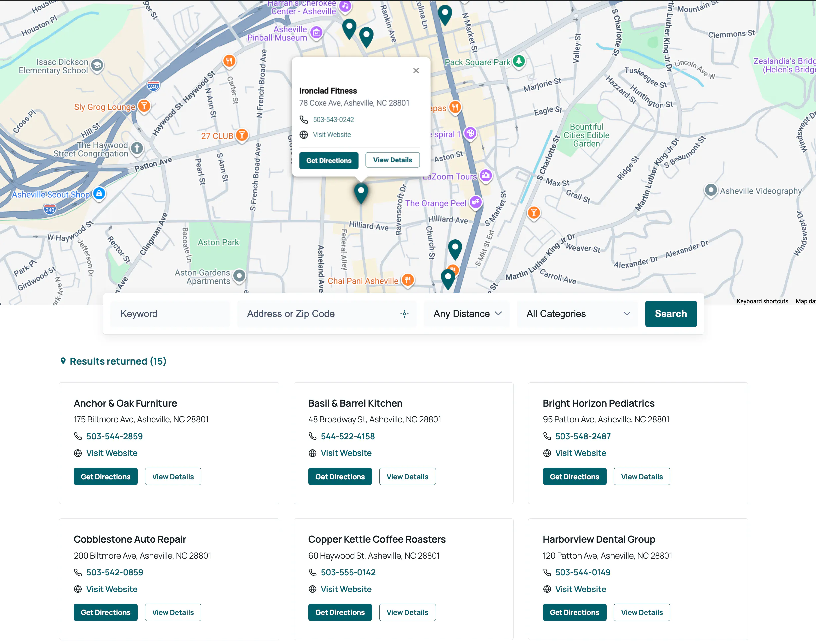The height and width of the screenshot is (644, 816).
Task: Click Harborview Dental Group phone 503-544-0149
Action: (582, 572)
